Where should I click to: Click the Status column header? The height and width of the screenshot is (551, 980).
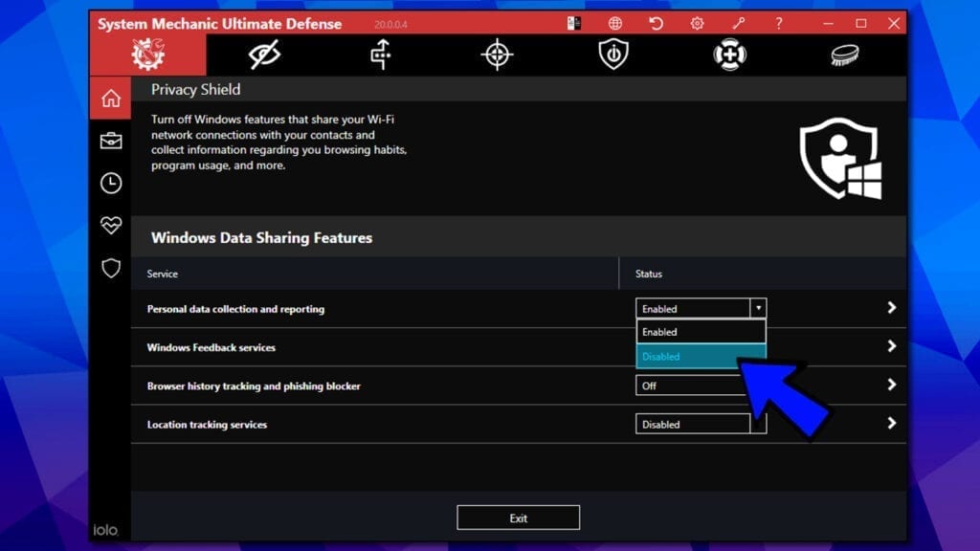649,274
